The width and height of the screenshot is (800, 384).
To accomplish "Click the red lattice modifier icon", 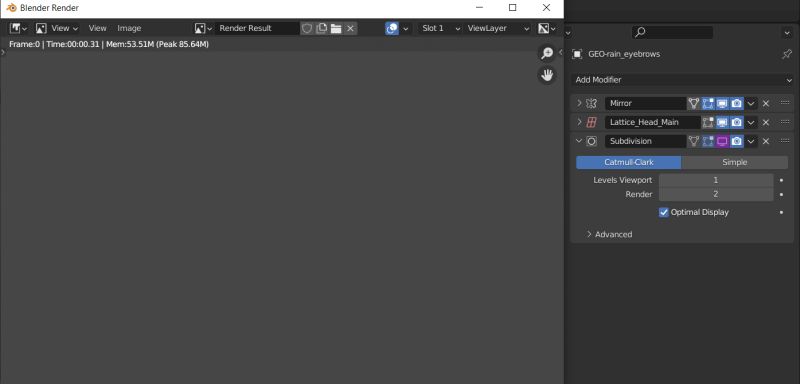I will pos(591,122).
